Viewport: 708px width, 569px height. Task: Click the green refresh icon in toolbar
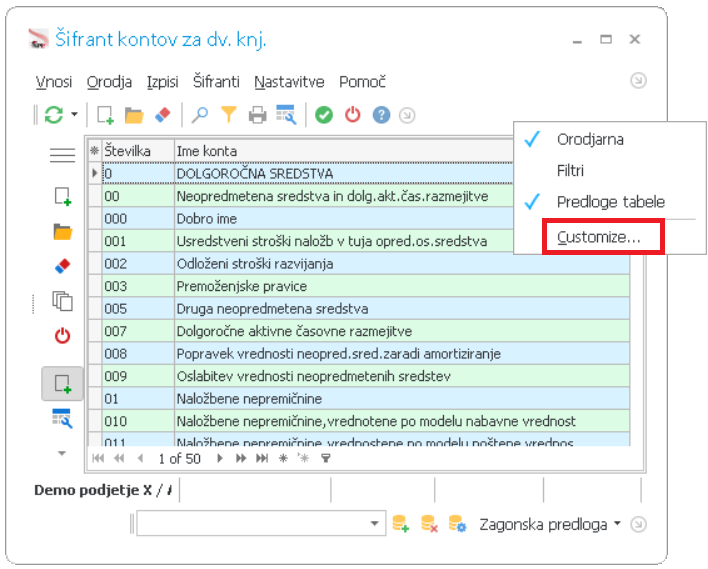[54, 115]
